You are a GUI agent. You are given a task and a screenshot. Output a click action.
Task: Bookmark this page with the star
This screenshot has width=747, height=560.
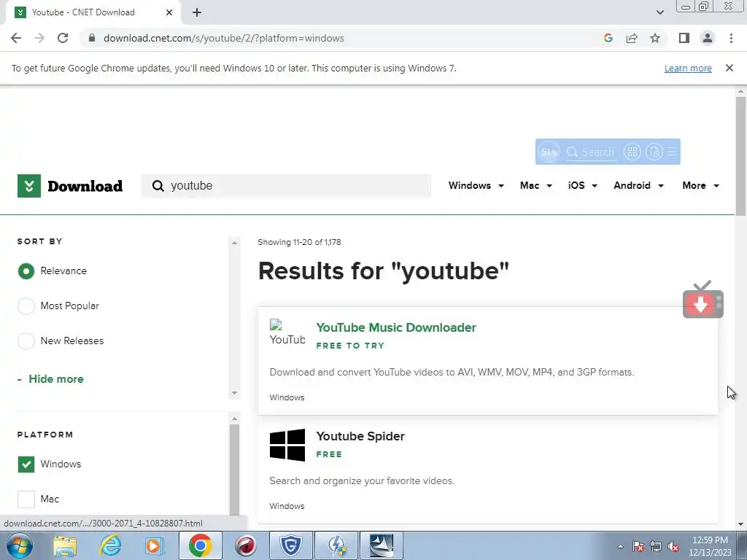tap(655, 38)
